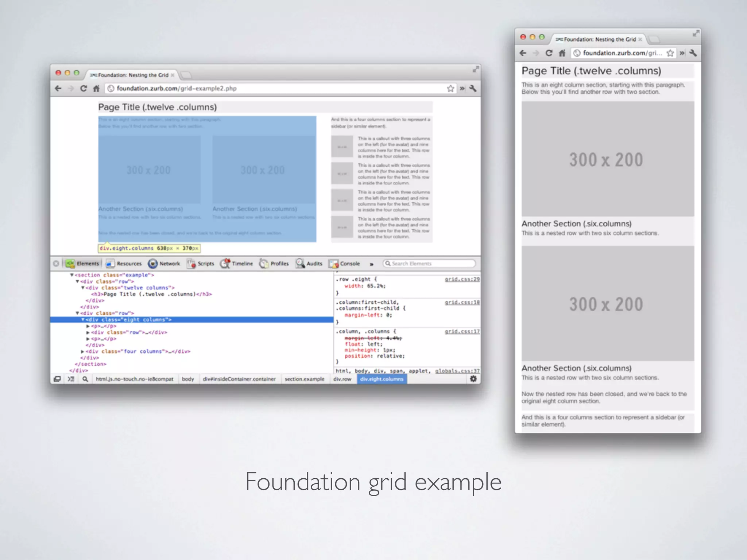Reload page in left browser window
The width and height of the screenshot is (747, 560).
point(84,88)
